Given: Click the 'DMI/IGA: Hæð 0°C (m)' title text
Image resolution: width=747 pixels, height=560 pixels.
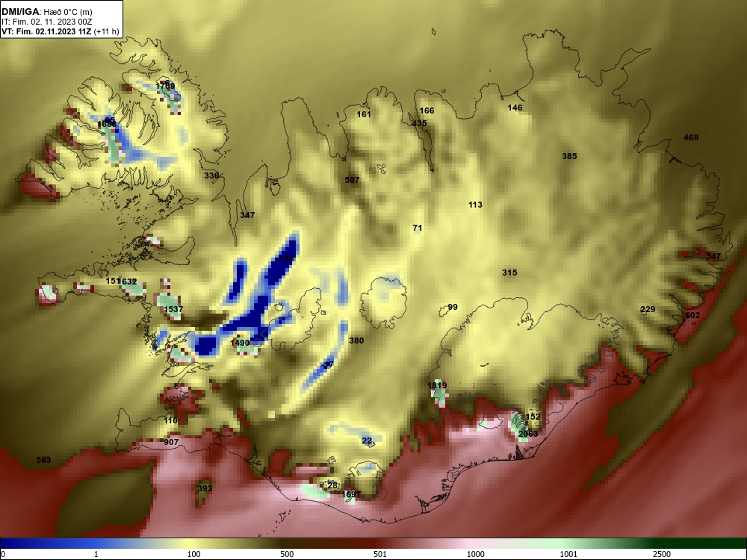Looking at the screenshot, I should tap(46, 12).
